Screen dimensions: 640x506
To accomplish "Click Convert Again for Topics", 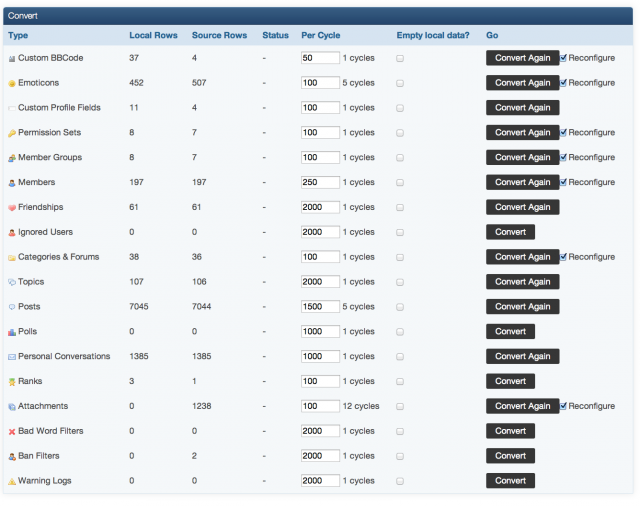I will pos(522,282).
